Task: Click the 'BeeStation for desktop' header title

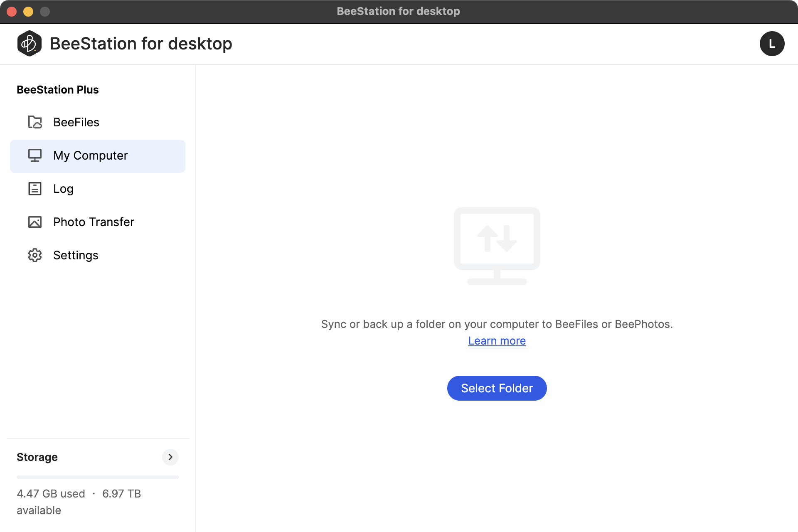Action: pyautogui.click(x=141, y=44)
